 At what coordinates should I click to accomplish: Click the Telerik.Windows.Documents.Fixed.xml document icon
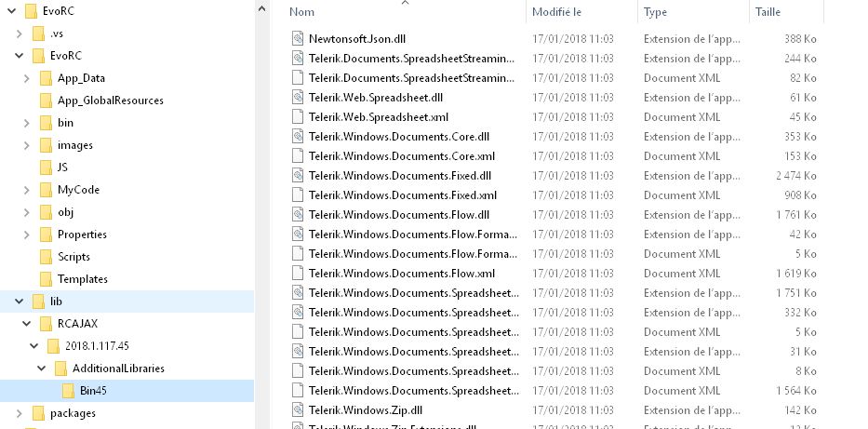point(298,195)
